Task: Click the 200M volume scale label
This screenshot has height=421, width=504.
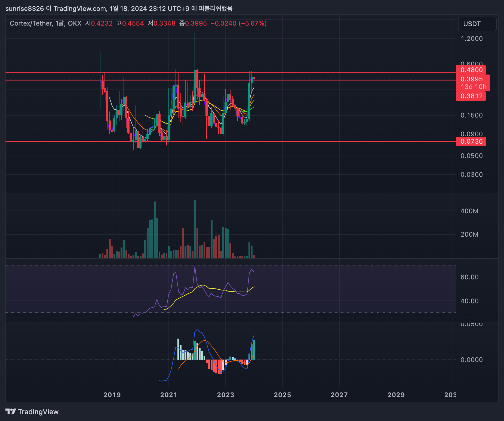Action: pyautogui.click(x=469, y=234)
